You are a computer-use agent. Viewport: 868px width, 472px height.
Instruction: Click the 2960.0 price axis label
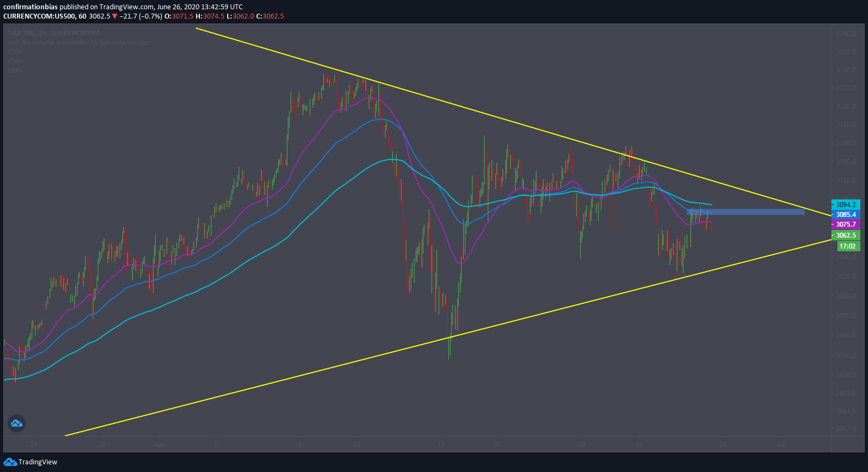click(x=846, y=335)
